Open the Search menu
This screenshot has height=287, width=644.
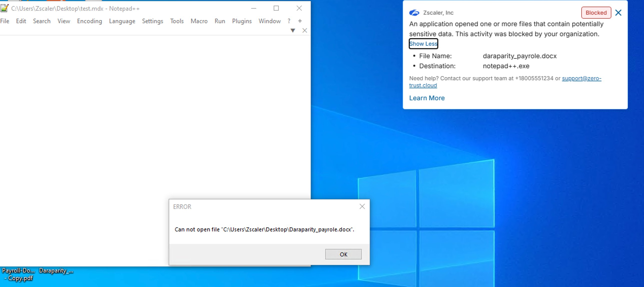[42, 21]
